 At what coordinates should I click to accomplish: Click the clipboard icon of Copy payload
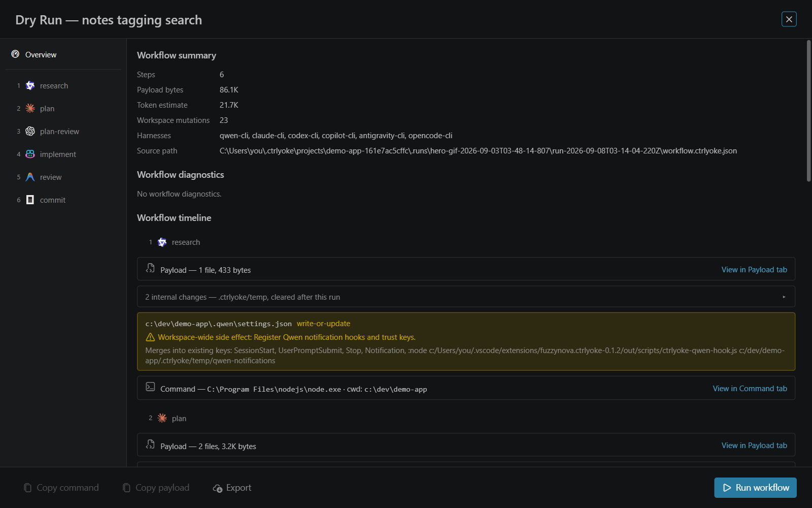tap(127, 488)
